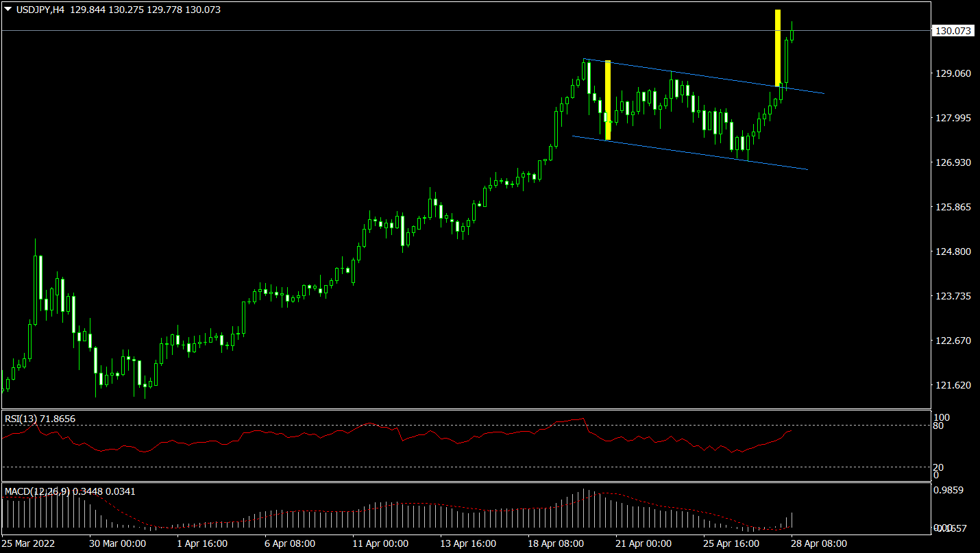Click the MACD 0.9859 scale label
The width and height of the screenshot is (980, 553).
tap(950, 490)
